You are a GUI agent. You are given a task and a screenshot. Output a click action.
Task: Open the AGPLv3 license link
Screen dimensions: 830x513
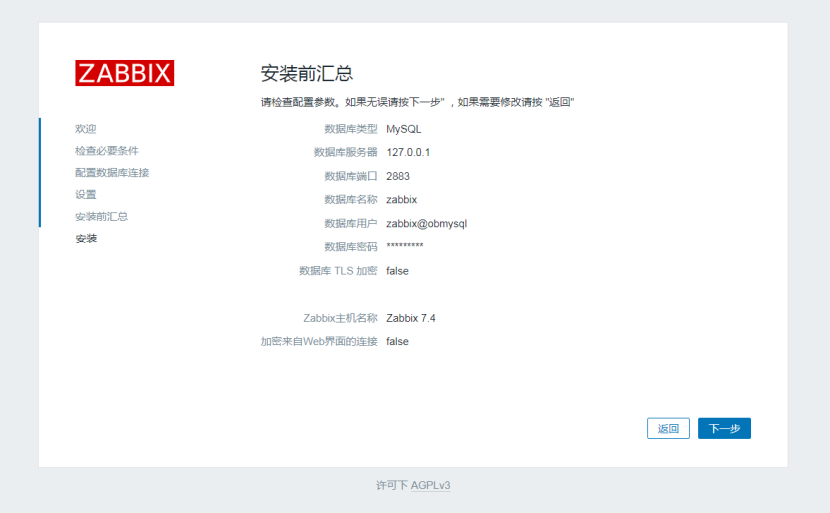(x=430, y=485)
